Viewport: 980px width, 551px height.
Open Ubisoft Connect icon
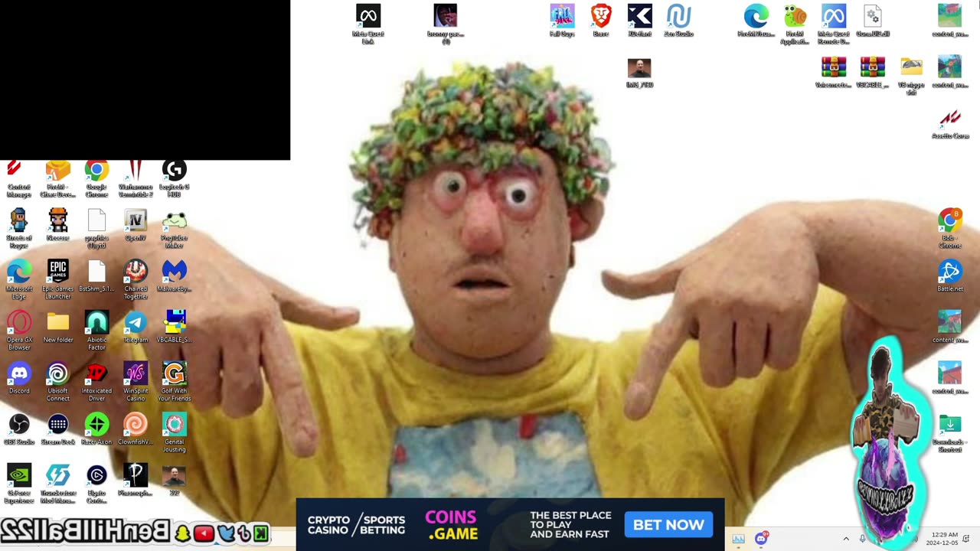[58, 381]
